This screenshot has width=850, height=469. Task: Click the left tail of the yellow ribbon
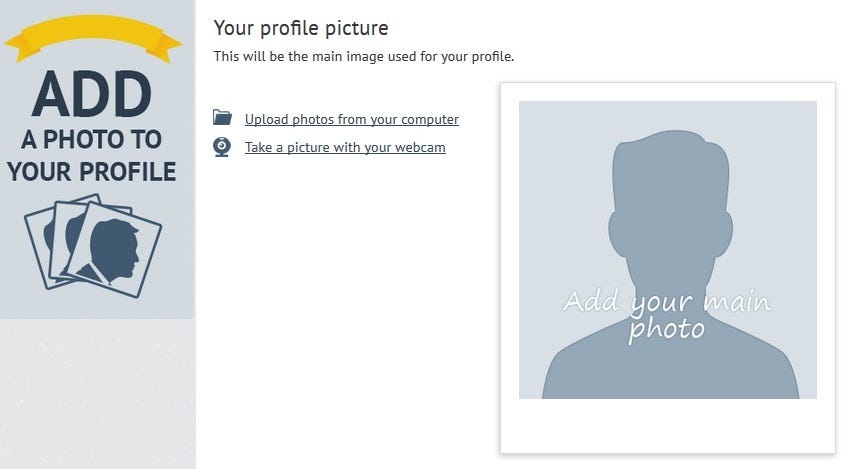[x=24, y=48]
